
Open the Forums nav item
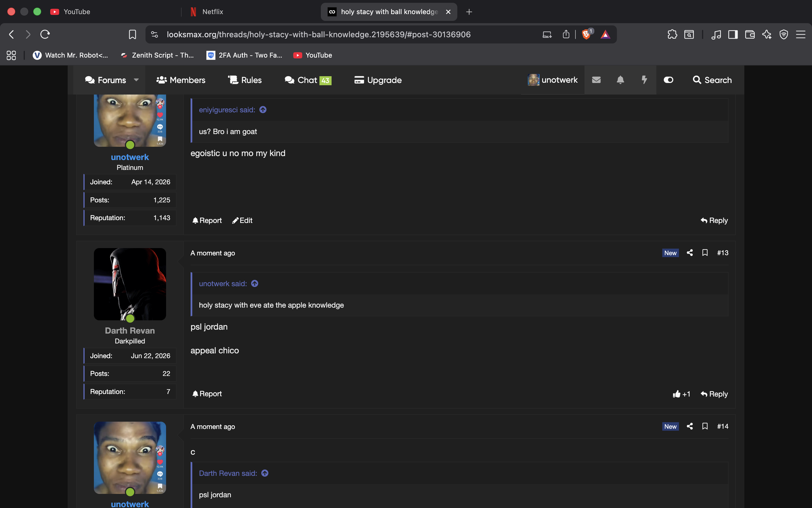(105, 80)
